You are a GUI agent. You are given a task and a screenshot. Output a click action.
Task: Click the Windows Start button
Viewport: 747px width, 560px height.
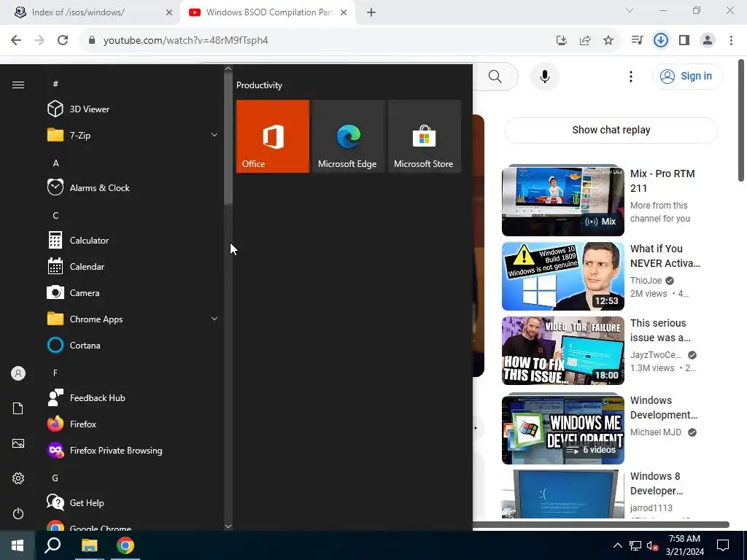pos(18,545)
